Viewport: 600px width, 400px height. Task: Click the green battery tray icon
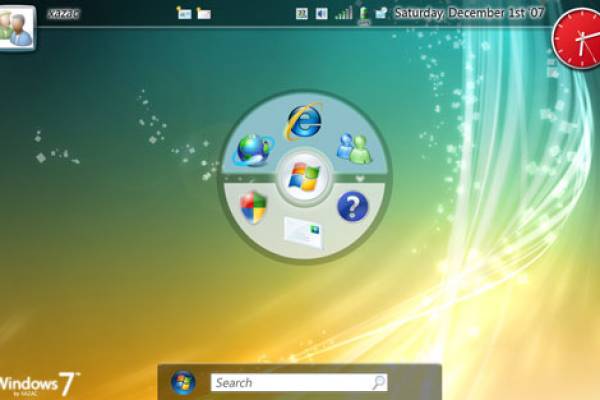click(x=364, y=15)
